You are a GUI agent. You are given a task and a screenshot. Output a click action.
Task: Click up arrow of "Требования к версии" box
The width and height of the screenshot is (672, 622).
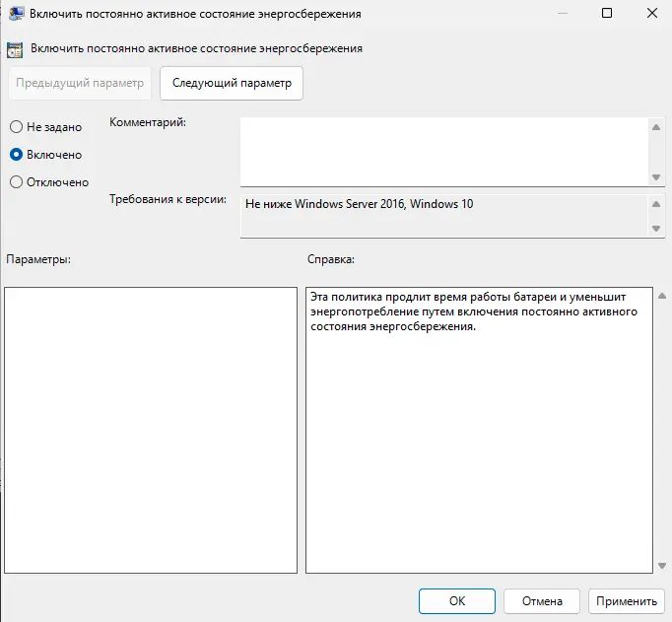tap(657, 204)
